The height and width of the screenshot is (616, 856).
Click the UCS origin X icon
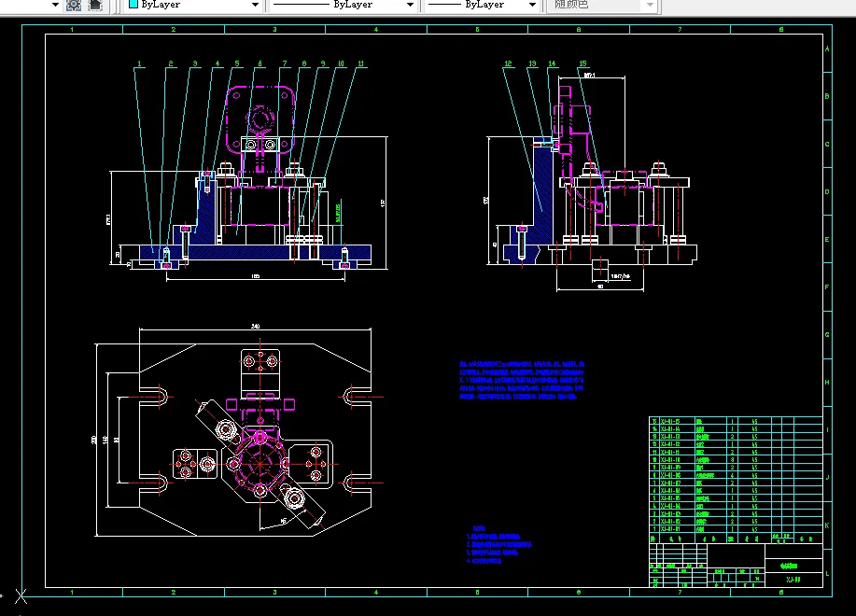tap(21, 596)
